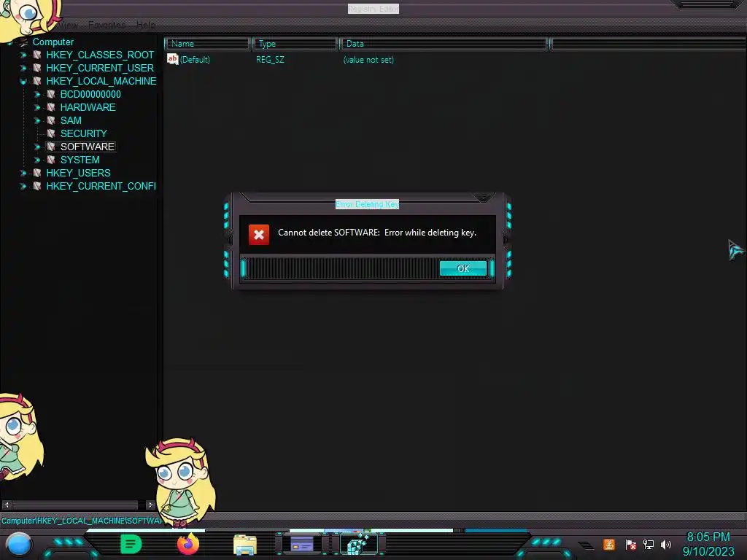This screenshot has width=747, height=560.
Task: Open the Help menu
Action: point(146,25)
